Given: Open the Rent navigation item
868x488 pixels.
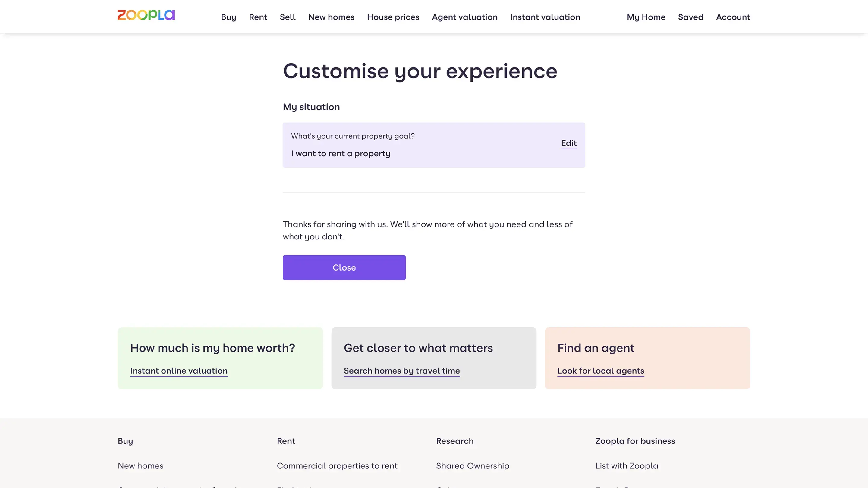Looking at the screenshot, I should coord(258,17).
